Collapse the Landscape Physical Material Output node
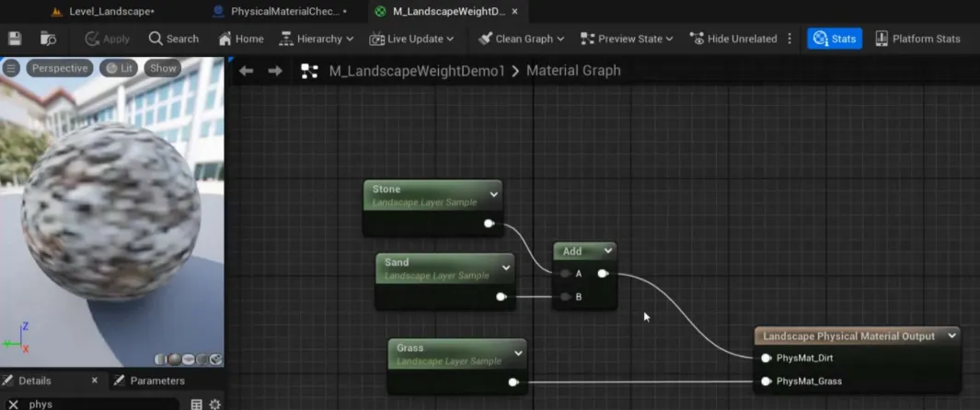The image size is (980, 410). (951, 336)
